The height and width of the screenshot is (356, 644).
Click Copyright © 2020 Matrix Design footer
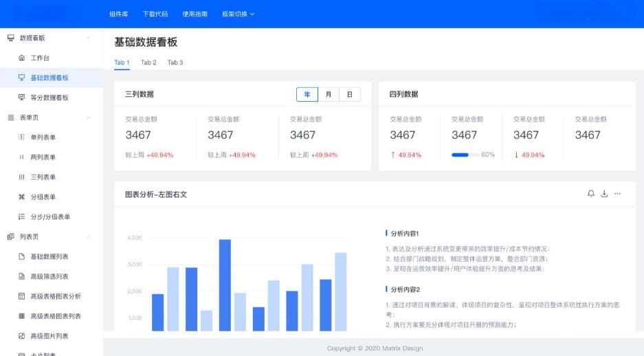point(375,348)
